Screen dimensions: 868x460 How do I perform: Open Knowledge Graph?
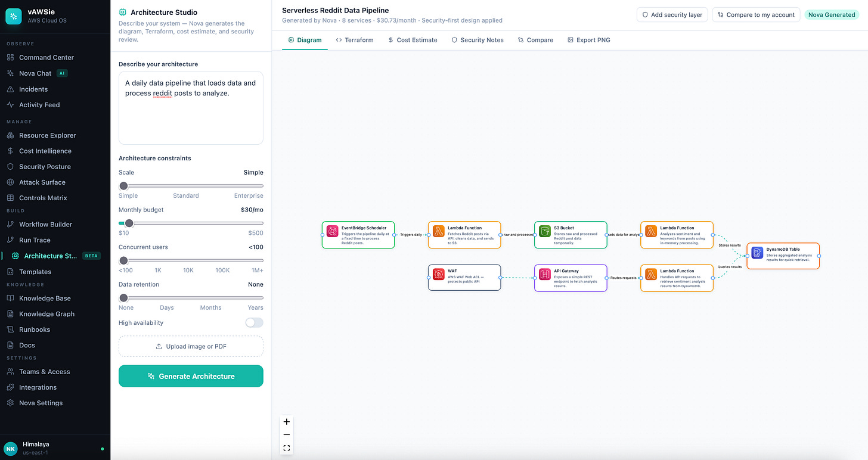pos(46,313)
